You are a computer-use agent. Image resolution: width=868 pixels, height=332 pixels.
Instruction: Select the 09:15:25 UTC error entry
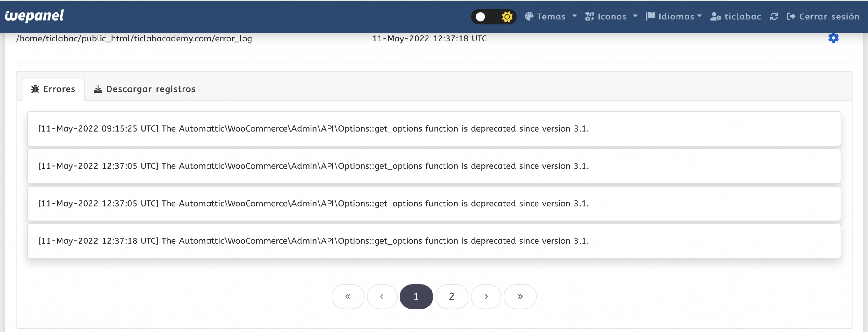pyautogui.click(x=434, y=128)
